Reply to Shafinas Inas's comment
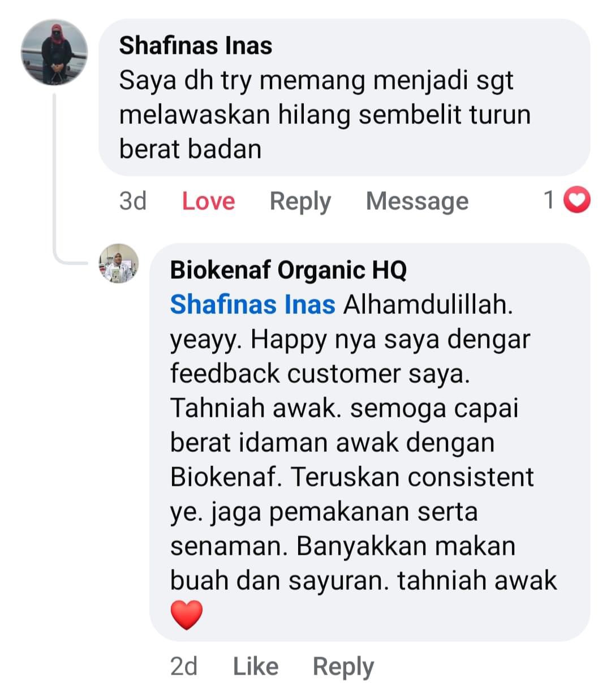 point(300,201)
